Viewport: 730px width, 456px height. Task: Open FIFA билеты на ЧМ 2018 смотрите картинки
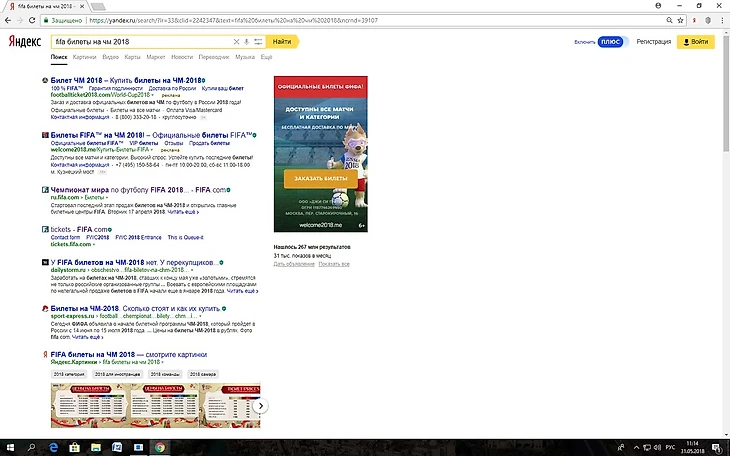point(129,354)
